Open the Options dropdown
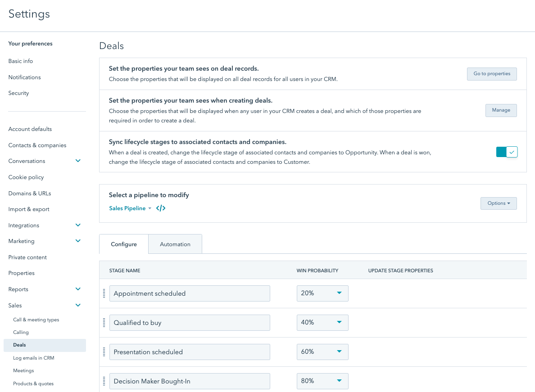 tap(499, 203)
